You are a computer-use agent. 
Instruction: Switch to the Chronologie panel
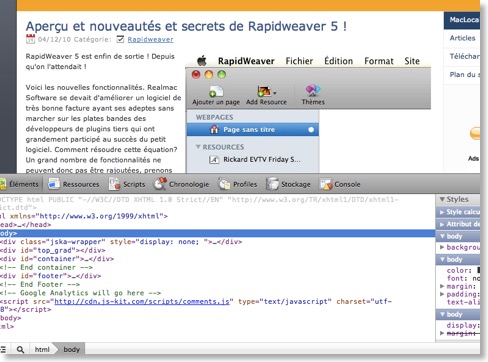(181, 184)
